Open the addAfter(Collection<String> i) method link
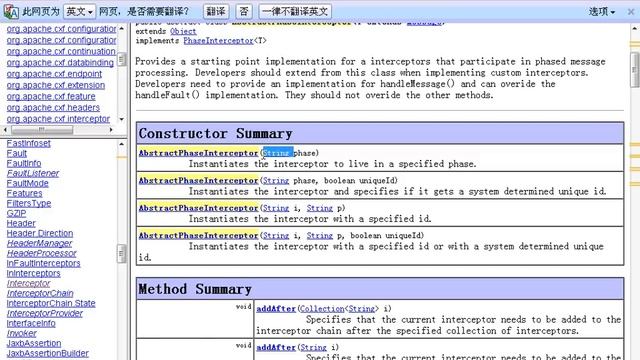The image size is (640, 360). 276,309
